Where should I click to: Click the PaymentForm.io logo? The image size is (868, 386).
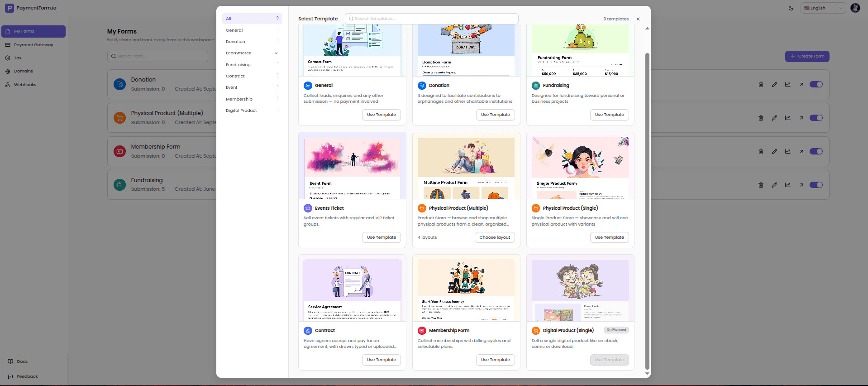tap(31, 8)
